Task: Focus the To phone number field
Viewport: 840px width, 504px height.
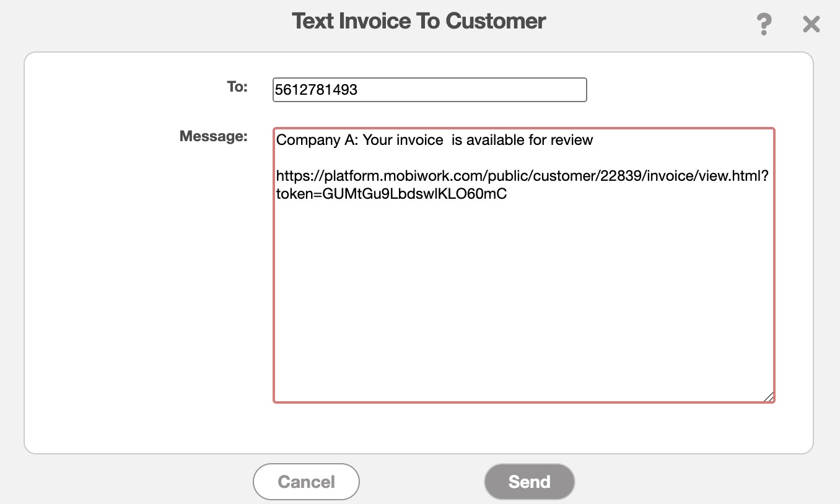Action: 429,90
